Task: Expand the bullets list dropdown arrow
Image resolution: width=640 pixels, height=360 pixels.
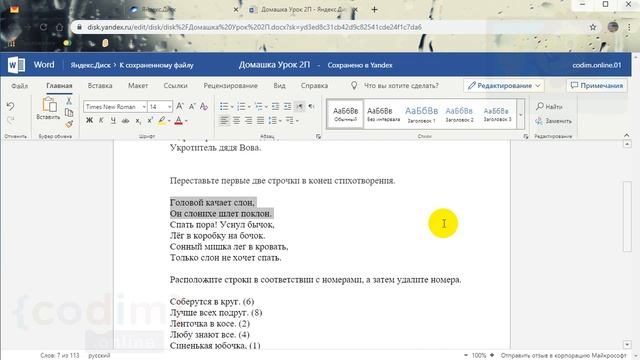Action: [x=232, y=107]
